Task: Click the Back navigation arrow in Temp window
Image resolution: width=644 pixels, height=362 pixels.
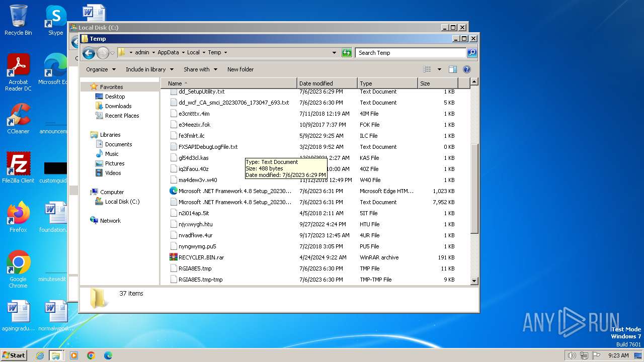Action: [89, 53]
